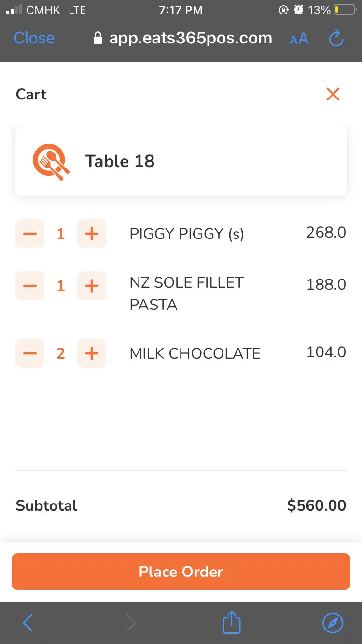Viewport: 362px width, 644px height.
Task: Decrease NZ SOLE FILLET PASTA quantity
Action: (x=30, y=286)
